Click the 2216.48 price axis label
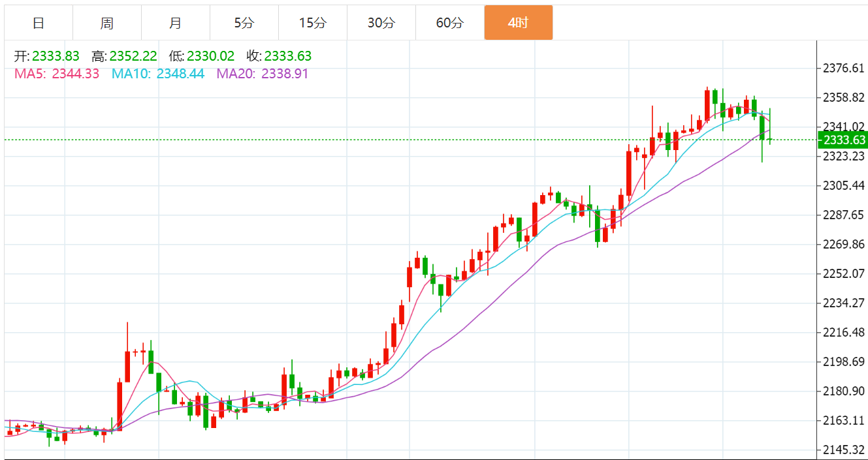 click(844, 333)
